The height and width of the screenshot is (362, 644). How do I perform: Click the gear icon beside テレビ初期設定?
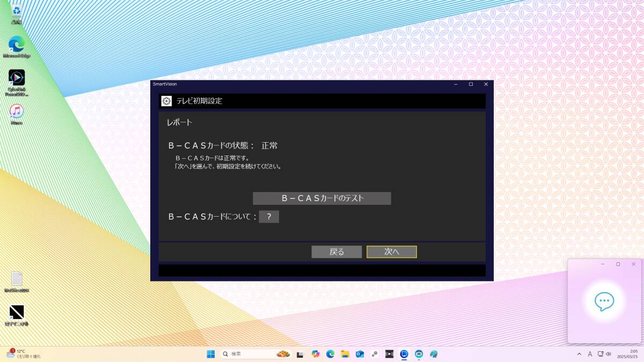(x=166, y=101)
